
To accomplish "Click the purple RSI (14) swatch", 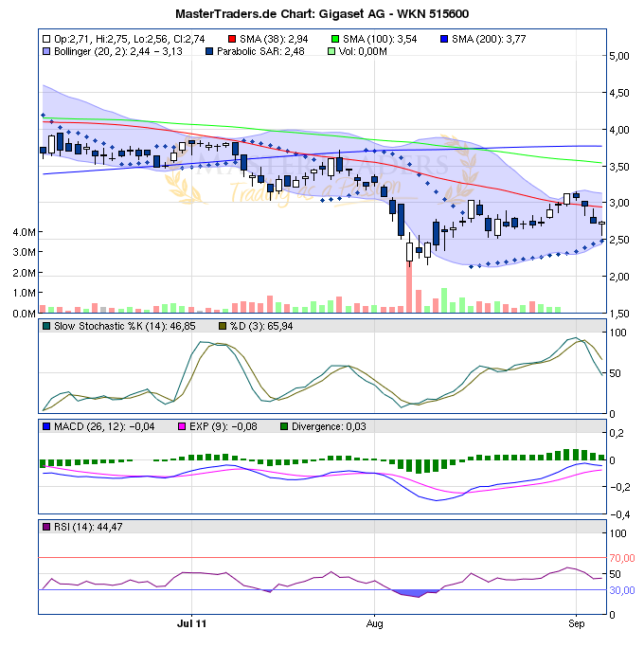I will pyautogui.click(x=46, y=527).
